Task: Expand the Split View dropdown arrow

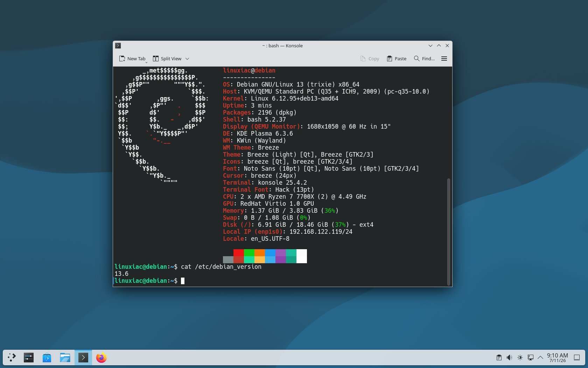Action: pos(187,59)
